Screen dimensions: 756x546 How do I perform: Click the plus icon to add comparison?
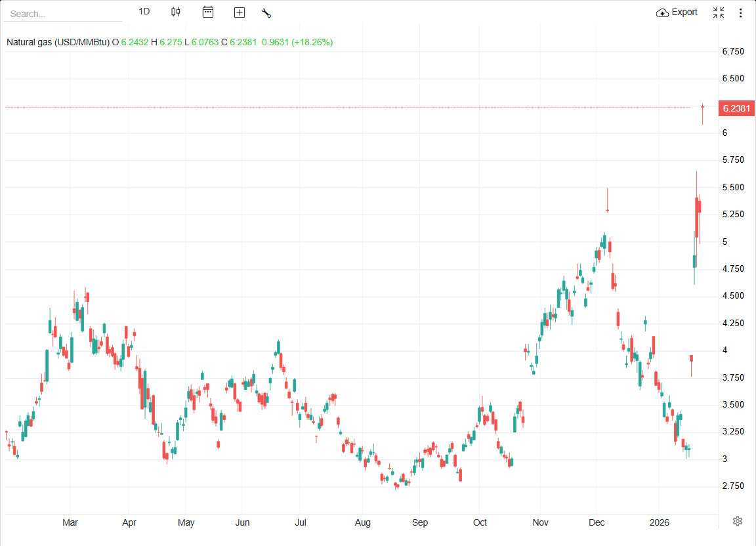click(240, 12)
